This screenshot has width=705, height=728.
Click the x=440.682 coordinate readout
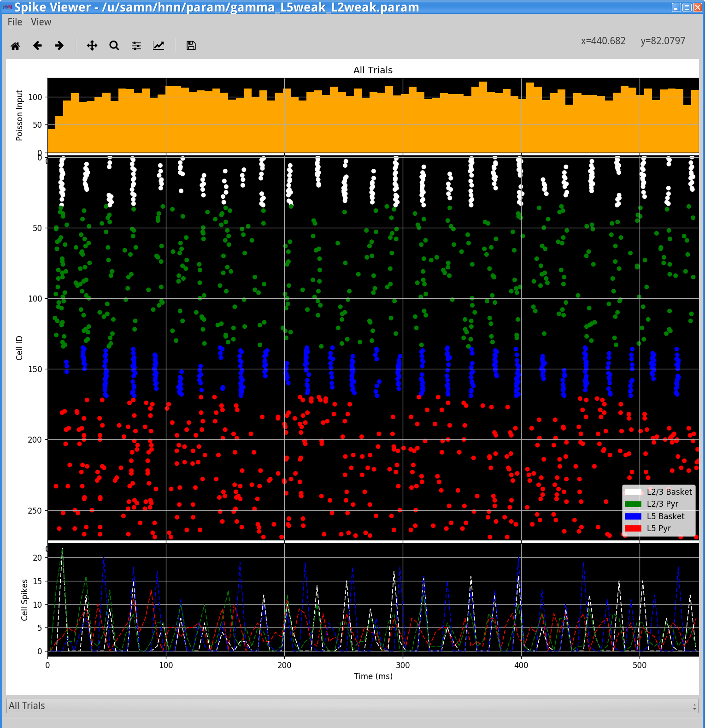603,41
